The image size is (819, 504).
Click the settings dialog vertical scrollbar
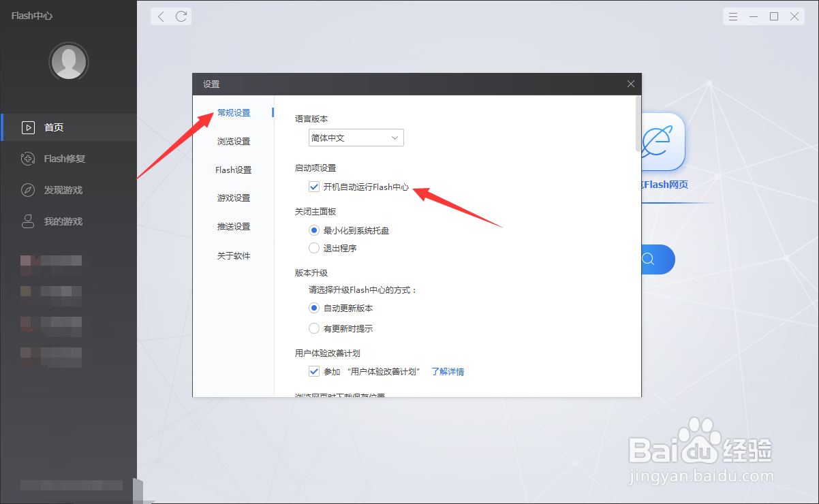click(x=638, y=124)
